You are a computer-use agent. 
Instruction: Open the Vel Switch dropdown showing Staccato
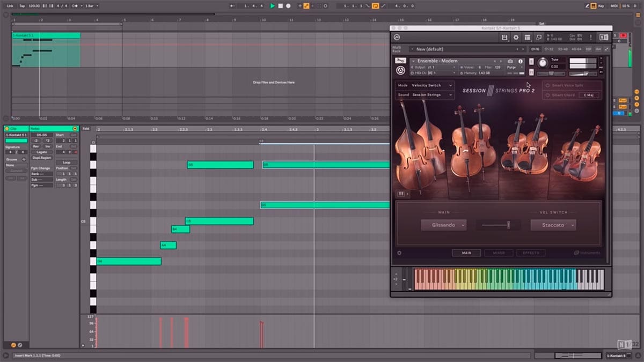pyautogui.click(x=553, y=225)
